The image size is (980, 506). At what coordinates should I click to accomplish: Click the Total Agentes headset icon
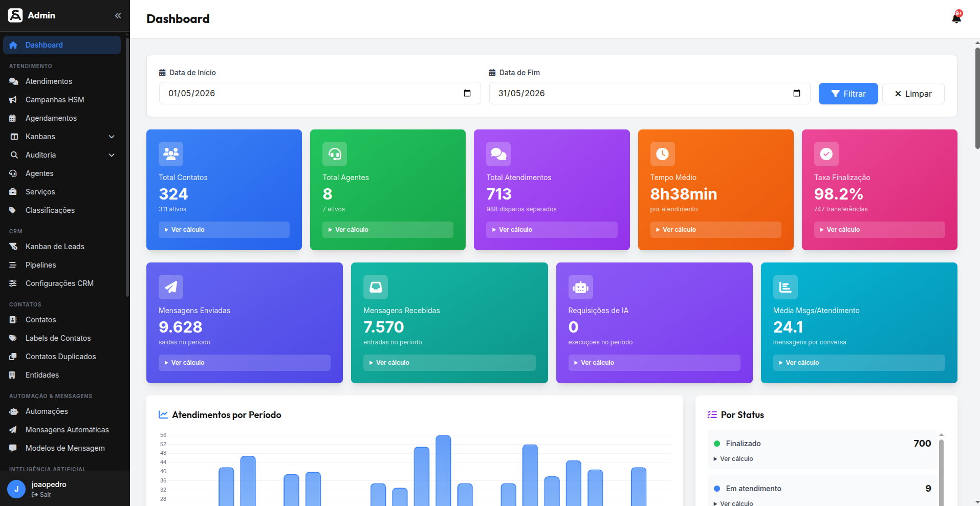pos(335,154)
